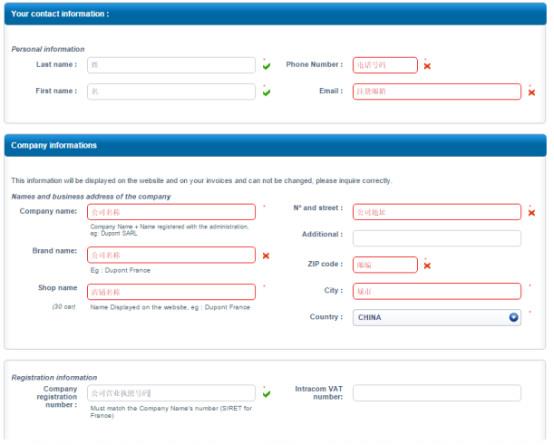Image resolution: width=554 pixels, height=445 pixels.
Task: Click into the City input field
Action: (437, 291)
